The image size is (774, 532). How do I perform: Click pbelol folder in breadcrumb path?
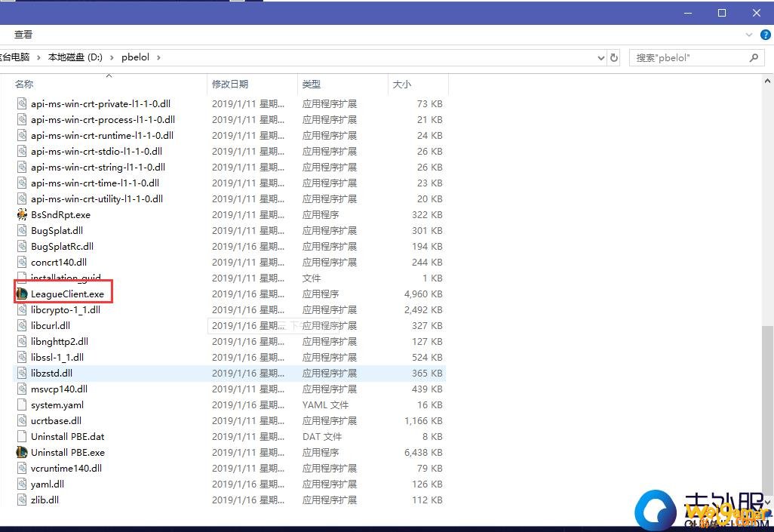[135, 57]
